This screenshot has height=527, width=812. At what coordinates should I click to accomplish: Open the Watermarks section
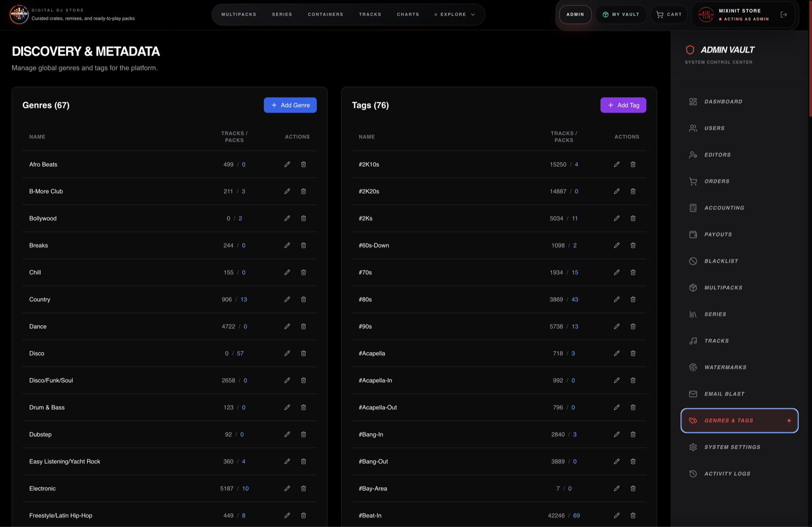pos(725,367)
